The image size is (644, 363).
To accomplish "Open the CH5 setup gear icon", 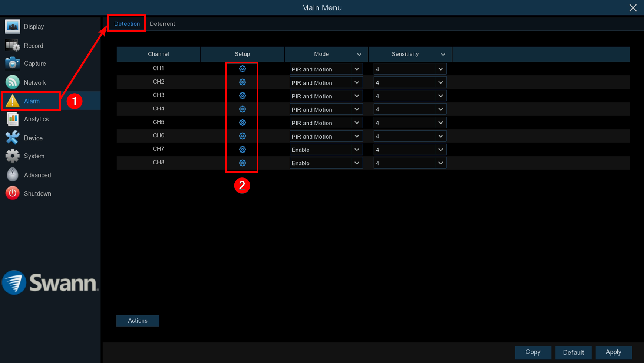I will 242,122.
